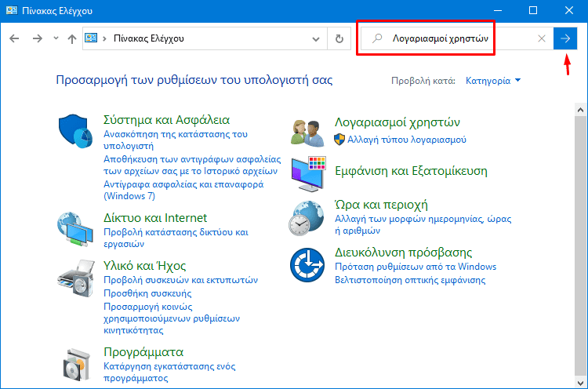Open Διευκόλυνση πρόσβασης category

pyautogui.click(x=403, y=253)
